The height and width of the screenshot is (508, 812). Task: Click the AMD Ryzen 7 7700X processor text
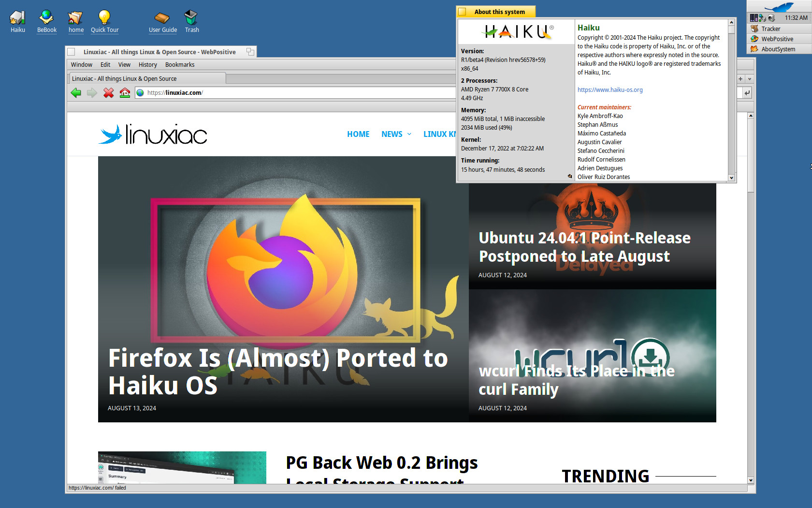[x=494, y=90]
